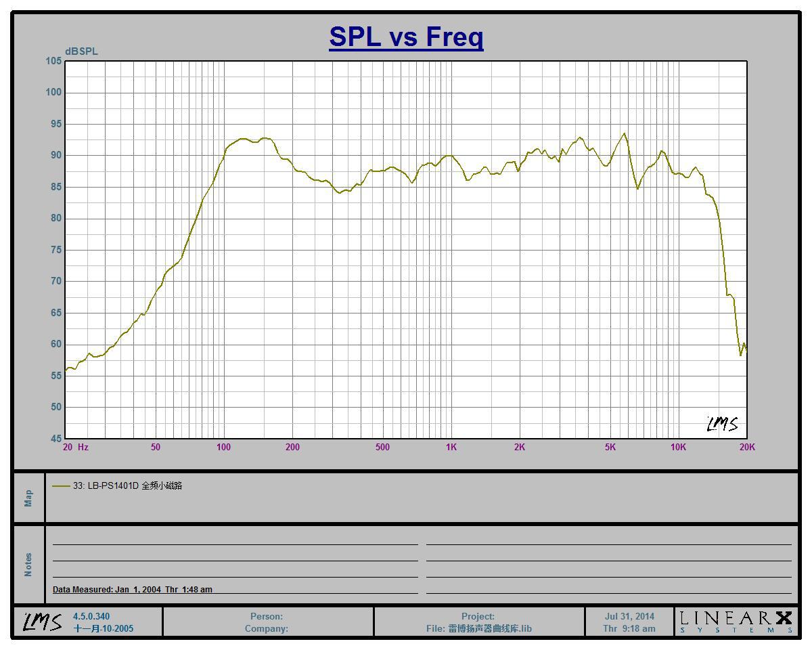
Task: Click the build date 十一月-10-2005
Action: [x=104, y=628]
